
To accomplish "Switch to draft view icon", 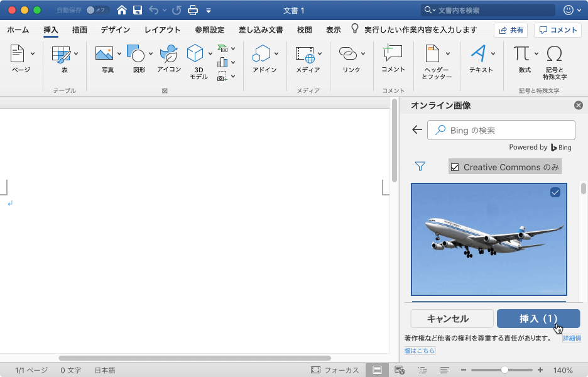I will pos(445,370).
